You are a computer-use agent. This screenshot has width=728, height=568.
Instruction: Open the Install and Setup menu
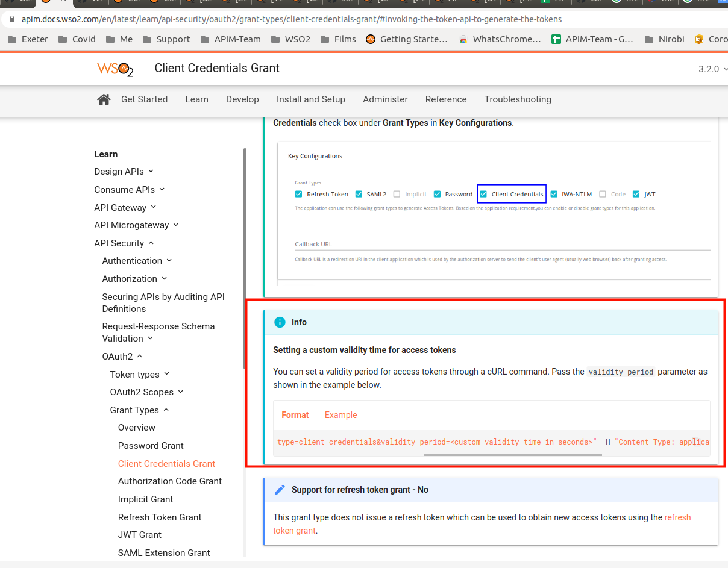click(x=311, y=99)
